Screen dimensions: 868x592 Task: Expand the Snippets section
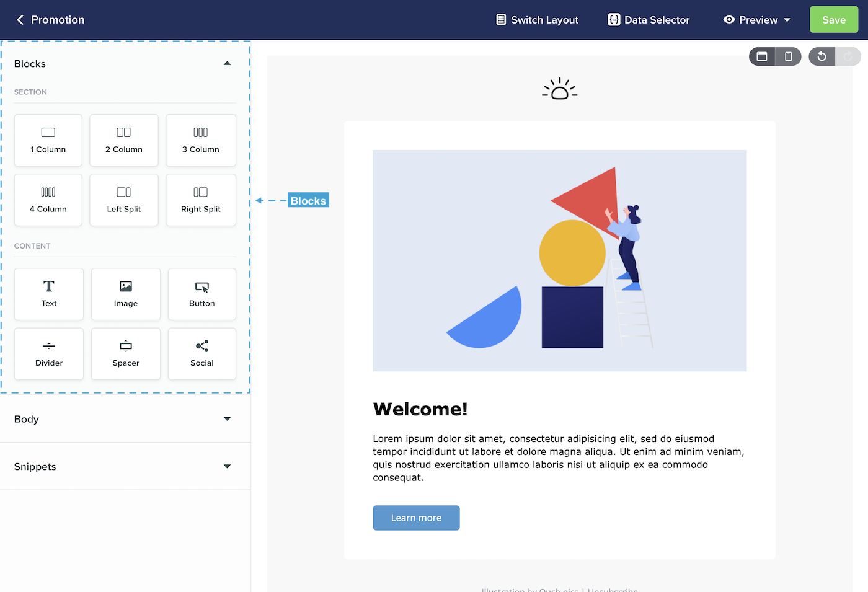click(x=227, y=466)
